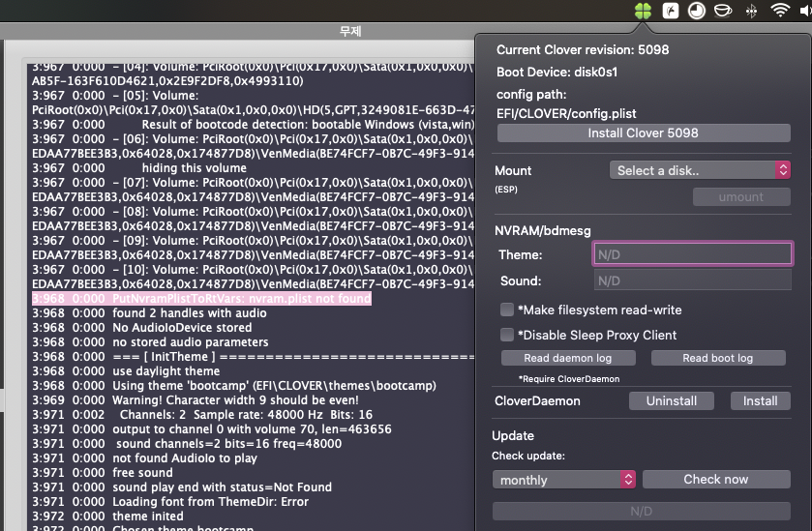Uninstall the CloverDaemon

coord(671,400)
